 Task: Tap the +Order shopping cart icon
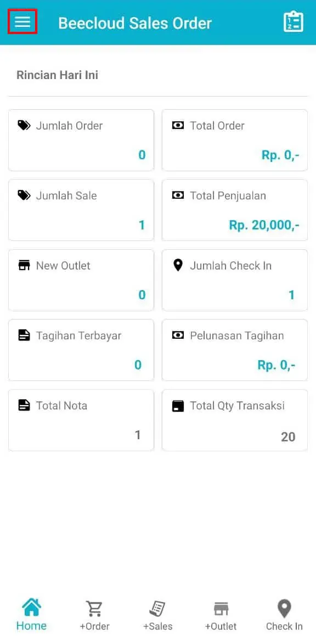click(94, 609)
